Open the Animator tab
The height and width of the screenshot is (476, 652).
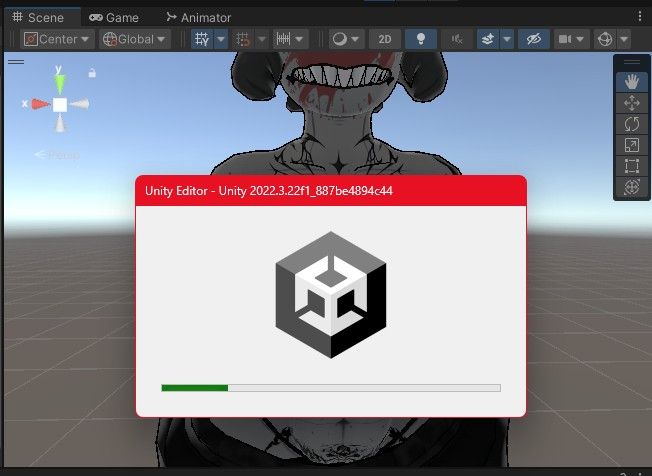coord(198,17)
